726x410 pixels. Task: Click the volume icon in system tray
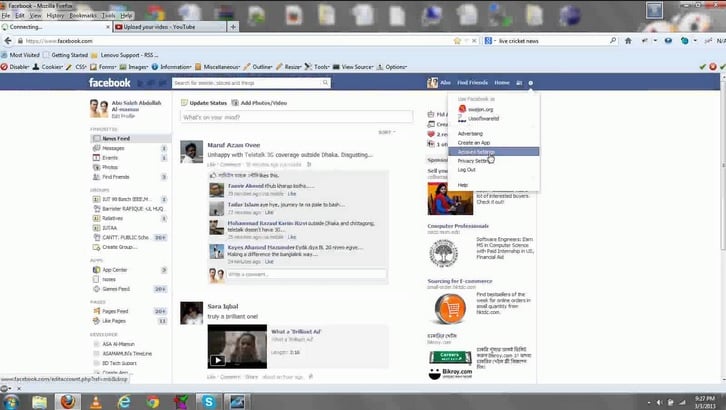[x=659, y=402]
